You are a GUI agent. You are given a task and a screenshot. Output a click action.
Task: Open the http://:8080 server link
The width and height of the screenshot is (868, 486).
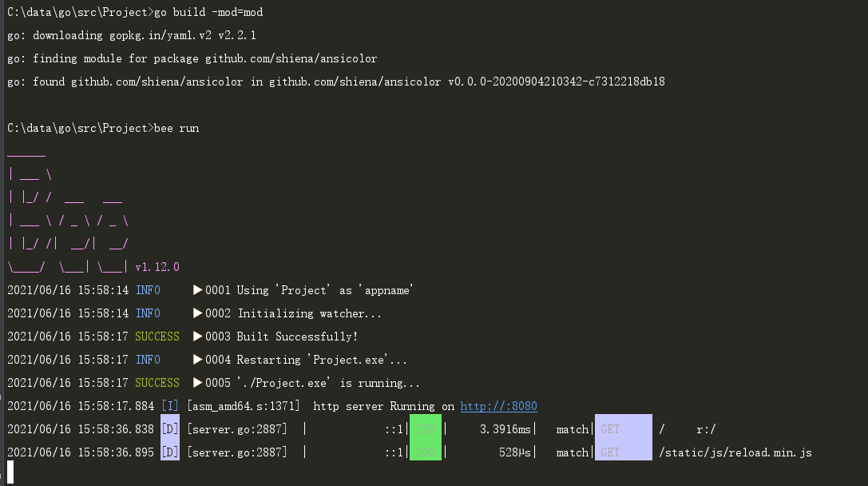pos(498,406)
